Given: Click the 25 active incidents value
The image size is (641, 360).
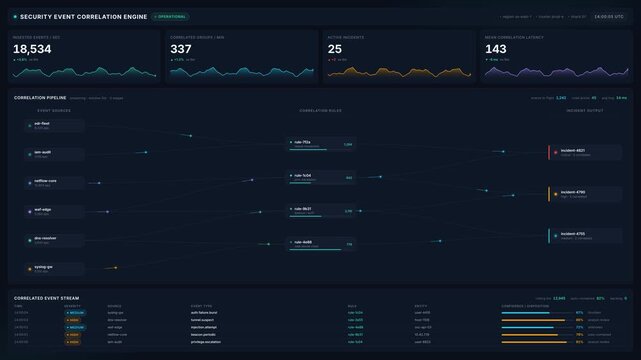Looking at the screenshot, I should coord(334,49).
